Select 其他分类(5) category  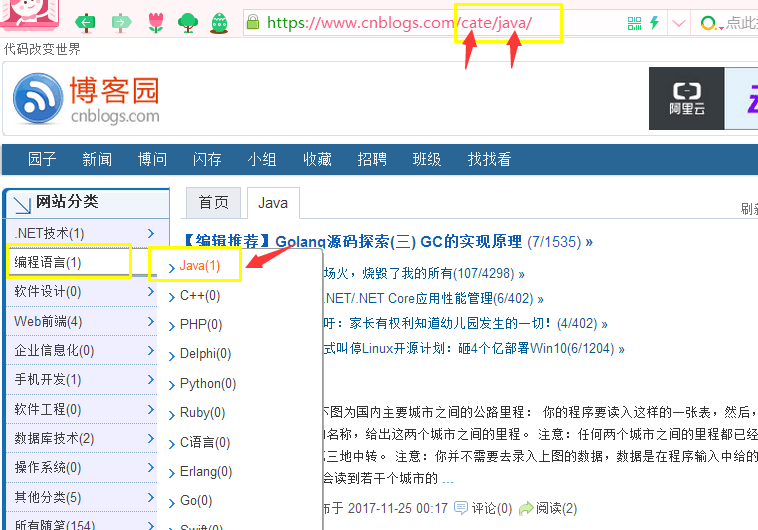coord(48,498)
